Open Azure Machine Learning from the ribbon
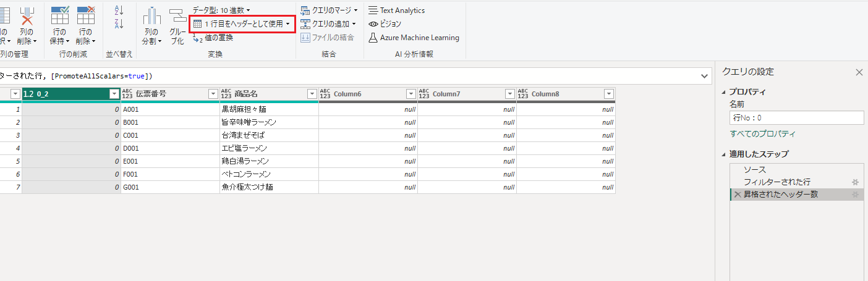Viewport: 868px width, 281px height. [414, 38]
